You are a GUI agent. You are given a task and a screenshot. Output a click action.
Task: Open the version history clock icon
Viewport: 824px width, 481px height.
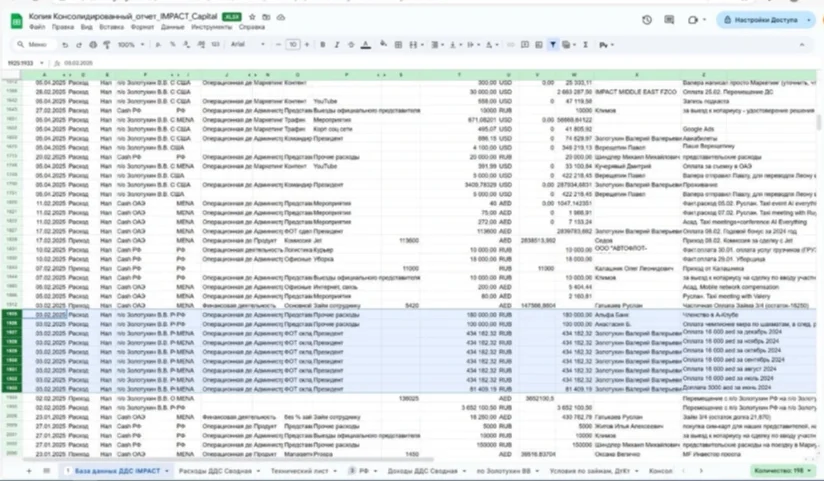(x=647, y=20)
